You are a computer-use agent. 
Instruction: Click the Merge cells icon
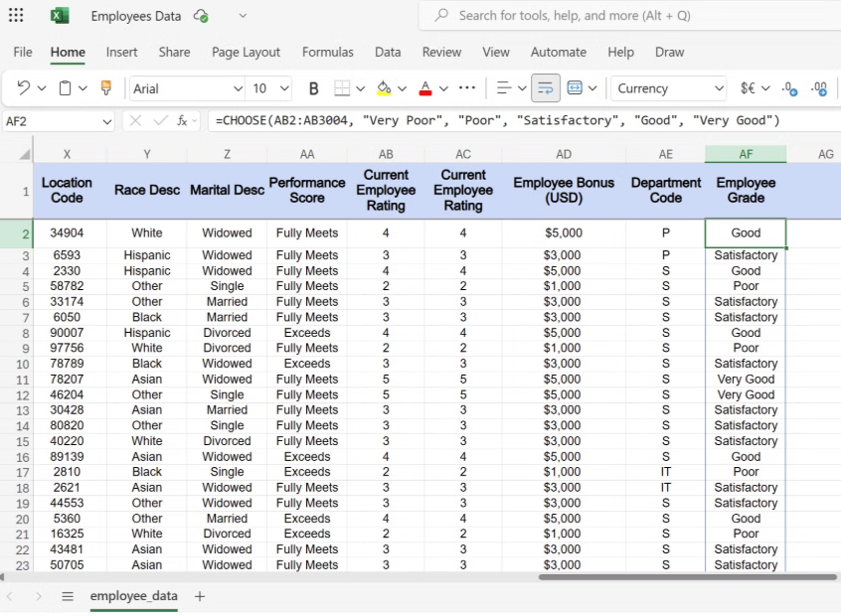point(575,87)
